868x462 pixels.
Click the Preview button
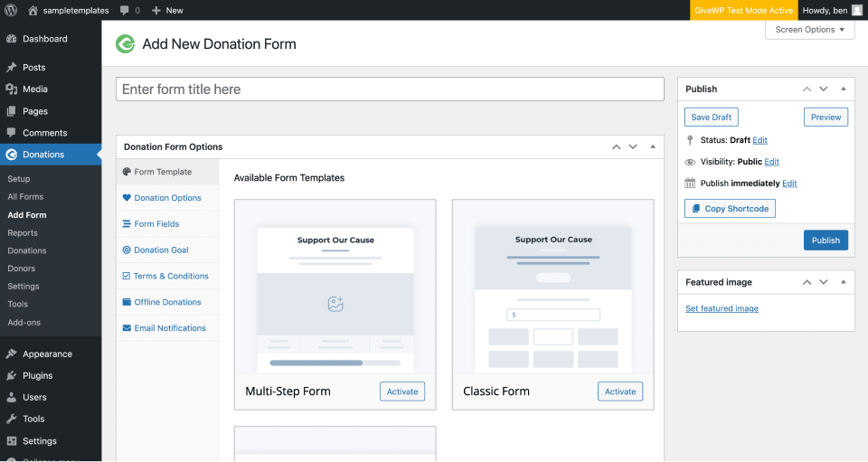click(x=826, y=118)
